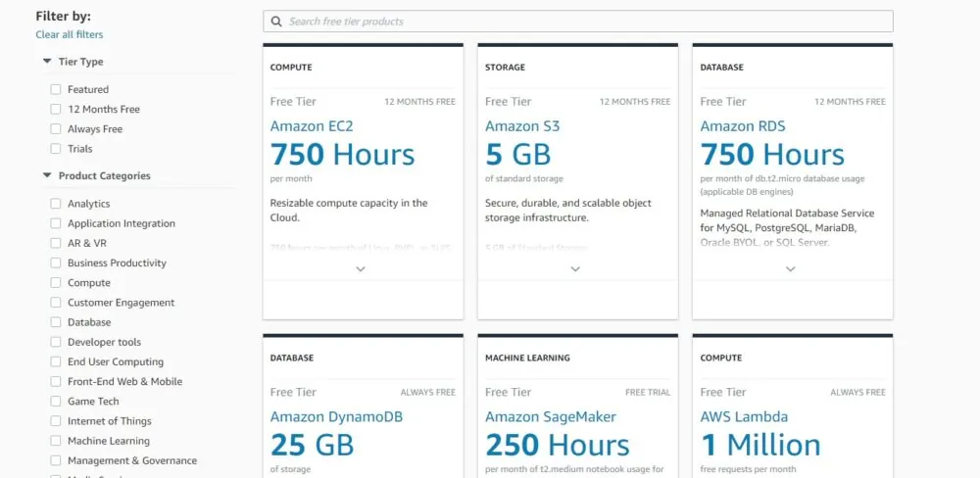Check Application Integration category
This screenshot has width=980, height=478.
coord(56,223)
